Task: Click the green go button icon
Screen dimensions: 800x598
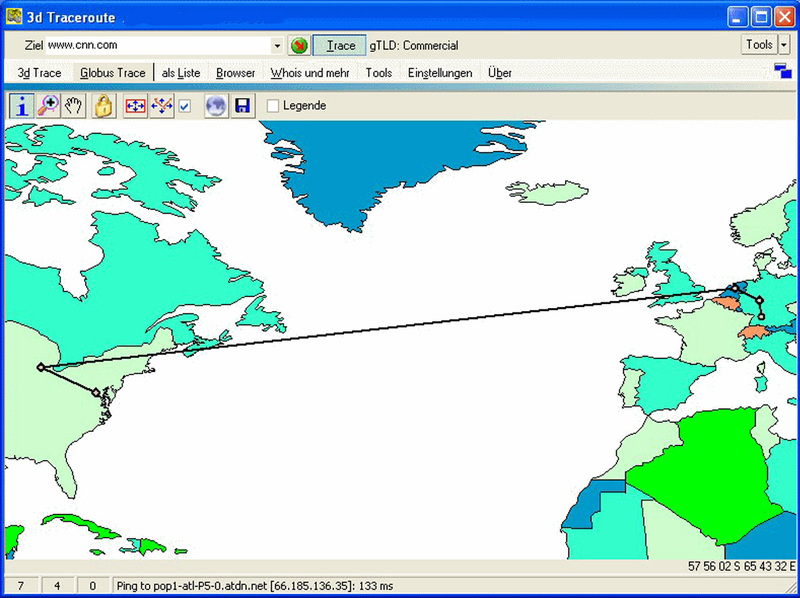Action: [299, 45]
